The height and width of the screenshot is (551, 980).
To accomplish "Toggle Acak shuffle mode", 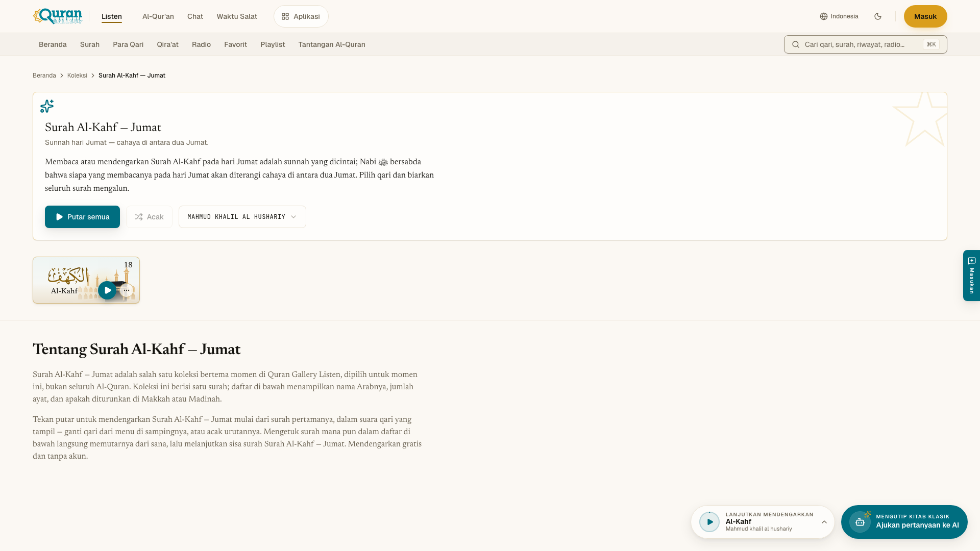I will tap(149, 217).
